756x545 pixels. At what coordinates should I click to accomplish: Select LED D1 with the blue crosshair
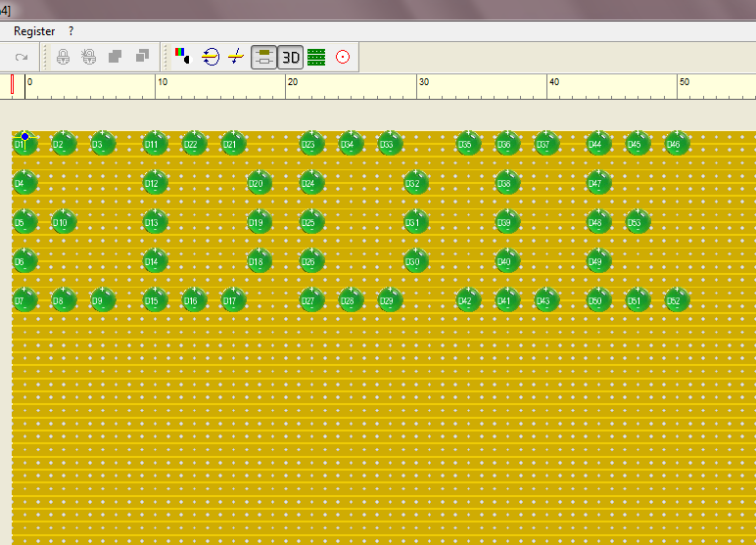pos(25,143)
